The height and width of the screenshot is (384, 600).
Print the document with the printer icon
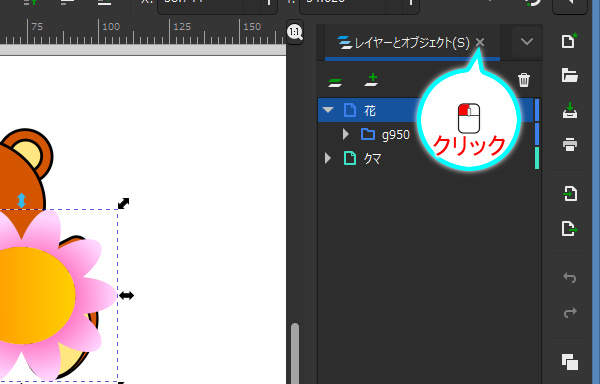click(570, 145)
